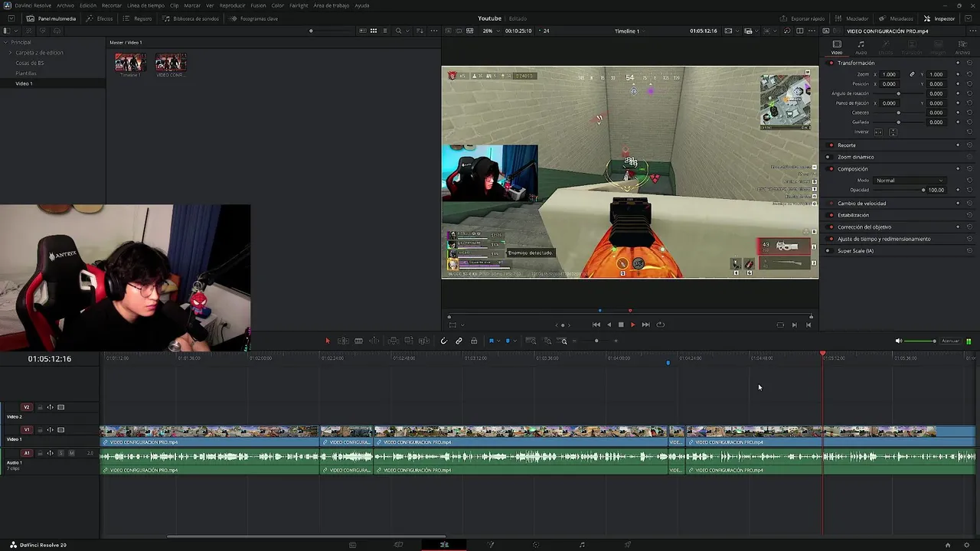Open Modo Normal composite dropdown
Viewport: 980px width, 551px height.
[x=910, y=181]
